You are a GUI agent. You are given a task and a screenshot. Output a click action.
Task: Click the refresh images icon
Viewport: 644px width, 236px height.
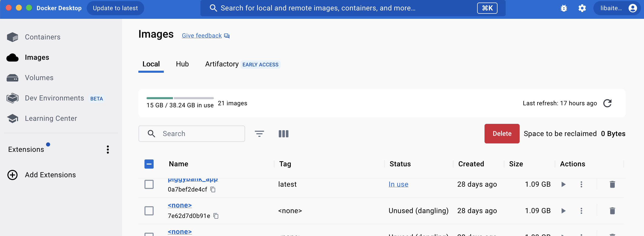(x=607, y=103)
